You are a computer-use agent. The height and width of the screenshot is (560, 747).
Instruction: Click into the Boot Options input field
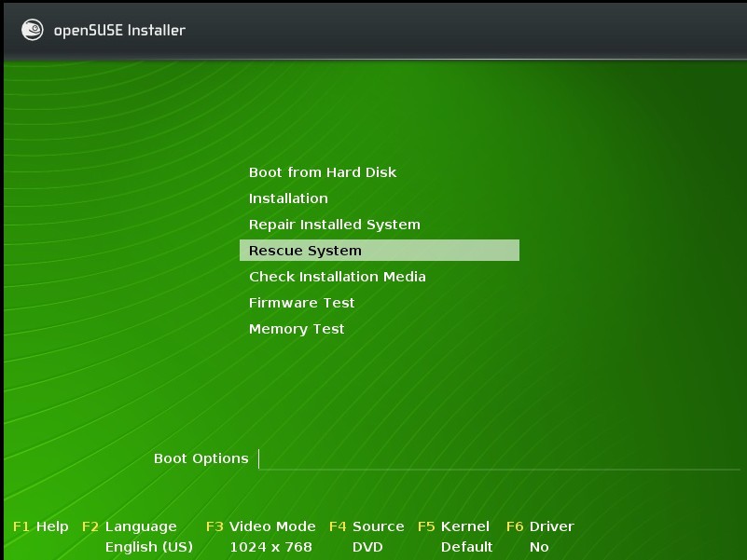pos(494,458)
